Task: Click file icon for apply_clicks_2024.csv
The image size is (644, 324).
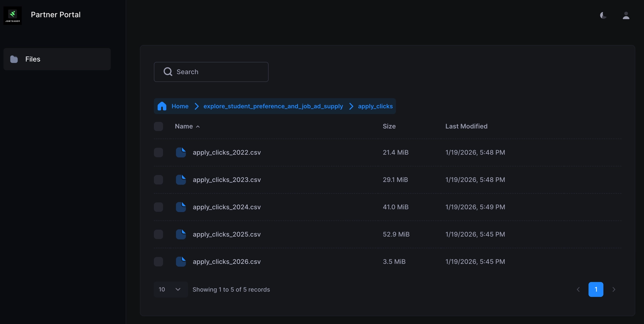Action: [181, 207]
